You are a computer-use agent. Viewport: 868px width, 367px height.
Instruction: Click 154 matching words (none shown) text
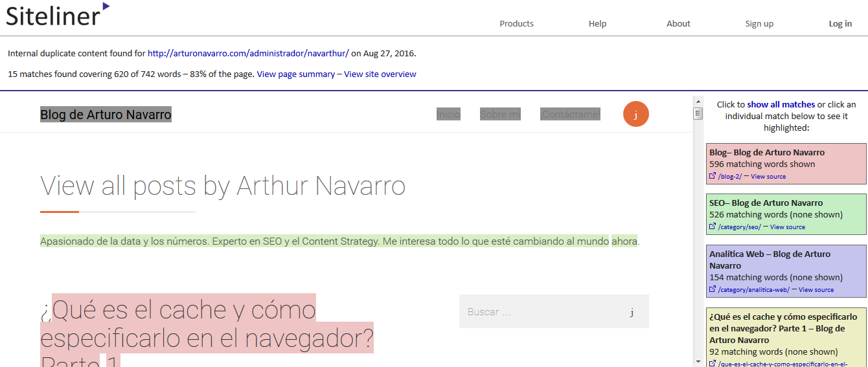[776, 278]
